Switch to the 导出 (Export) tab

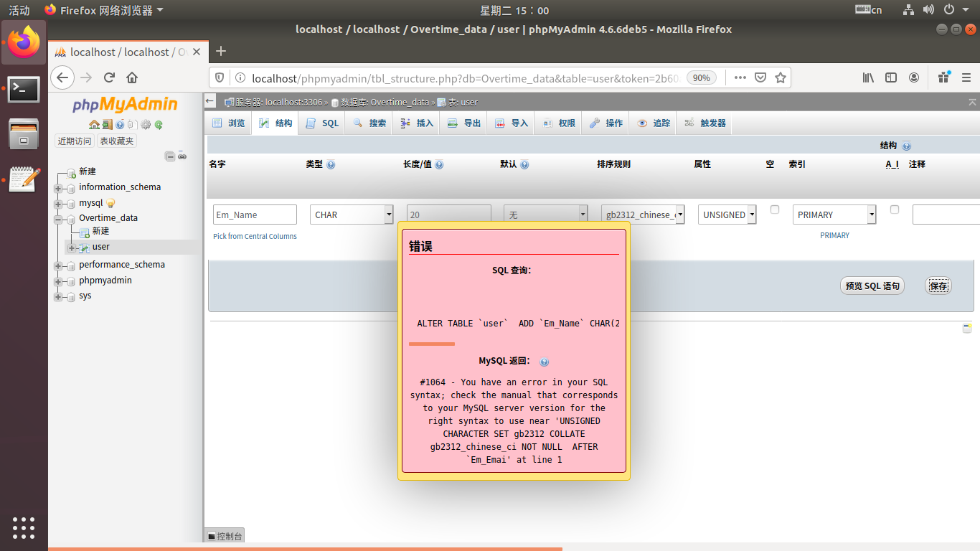pos(464,123)
